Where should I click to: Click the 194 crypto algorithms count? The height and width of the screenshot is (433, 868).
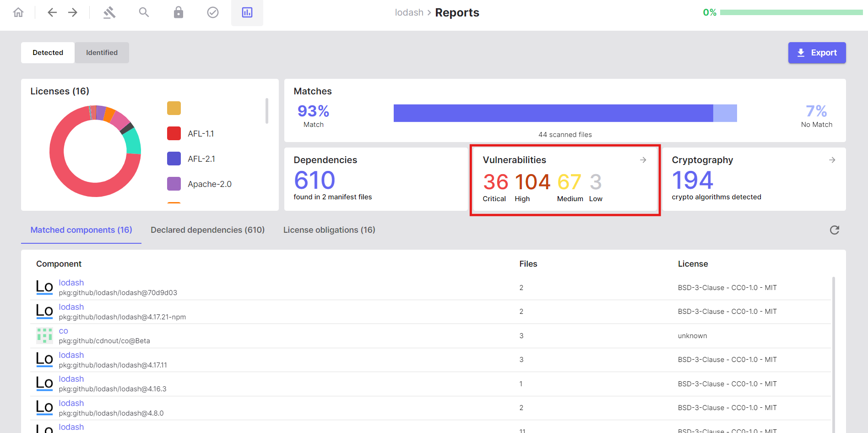(x=692, y=180)
